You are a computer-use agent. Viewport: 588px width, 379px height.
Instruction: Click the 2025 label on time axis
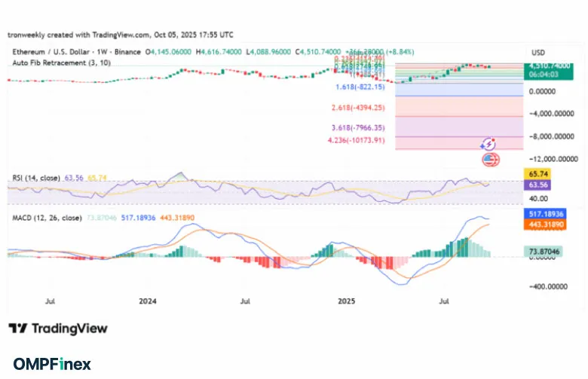(345, 301)
